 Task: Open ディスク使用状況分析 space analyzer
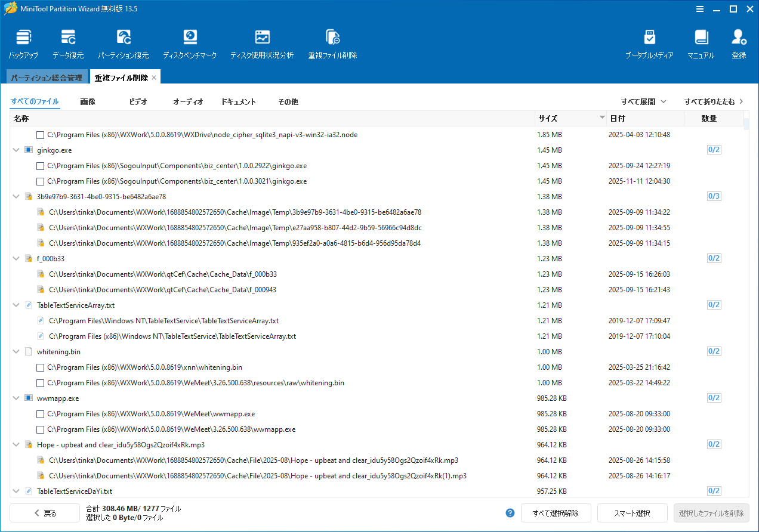point(262,44)
